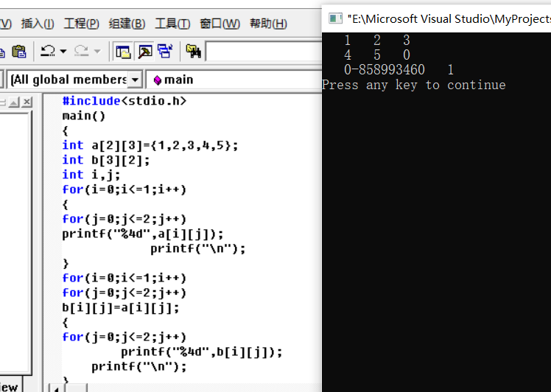Click the main function combo box
This screenshot has height=392, width=551.
(234, 80)
